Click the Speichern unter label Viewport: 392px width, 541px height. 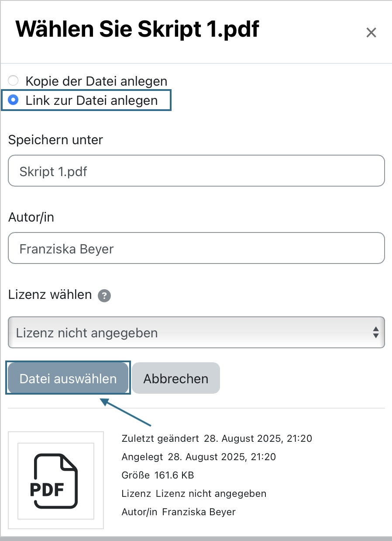pos(55,140)
